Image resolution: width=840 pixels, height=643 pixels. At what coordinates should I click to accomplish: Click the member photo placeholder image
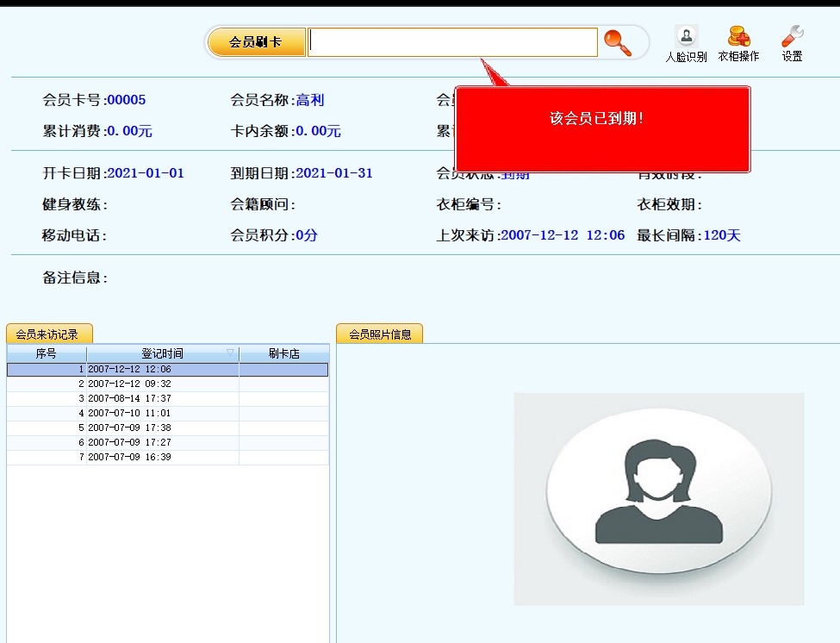point(658,498)
